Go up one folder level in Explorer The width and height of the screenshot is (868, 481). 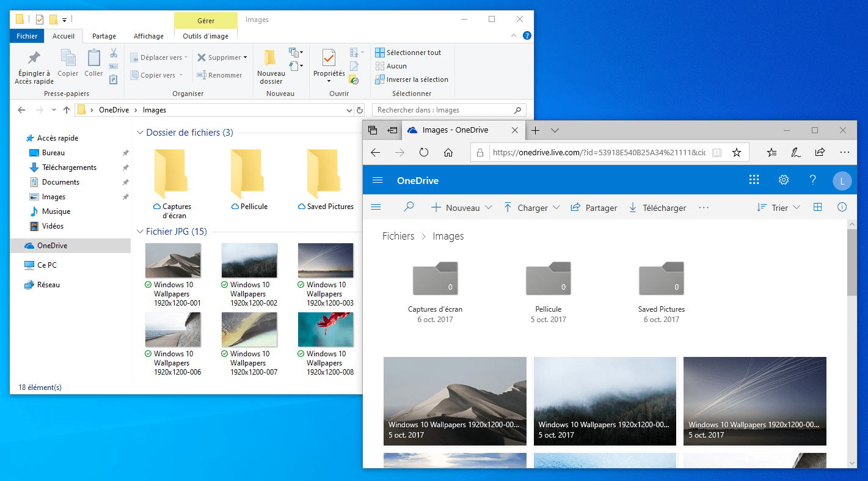tap(67, 110)
